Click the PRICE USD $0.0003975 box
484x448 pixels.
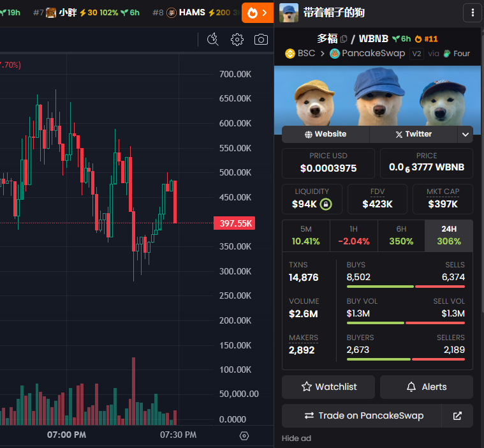click(328, 163)
